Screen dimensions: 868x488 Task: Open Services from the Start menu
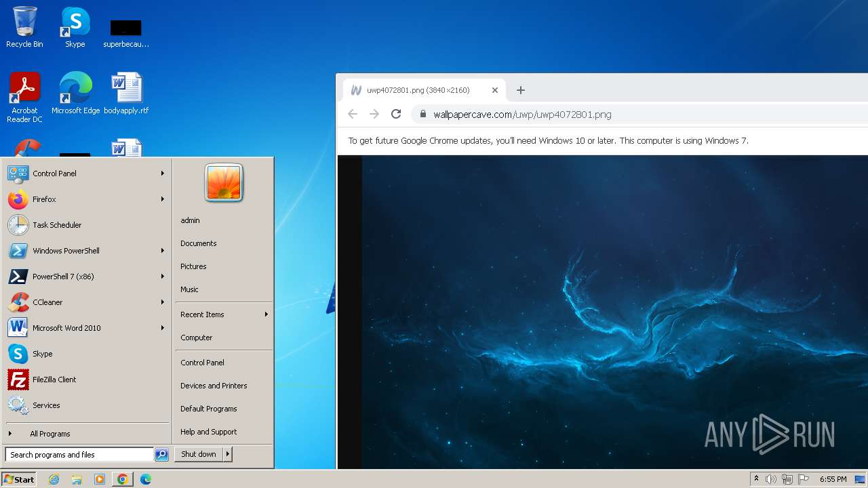pos(87,405)
